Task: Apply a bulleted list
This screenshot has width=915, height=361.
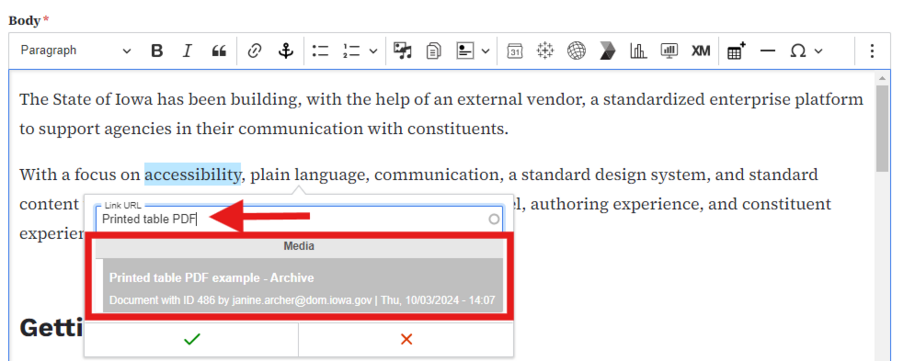Action: point(320,51)
